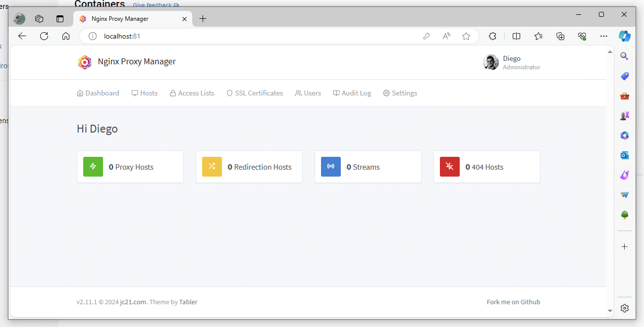
Task: Click the blue Streams broadcast icon
Action: click(x=330, y=167)
